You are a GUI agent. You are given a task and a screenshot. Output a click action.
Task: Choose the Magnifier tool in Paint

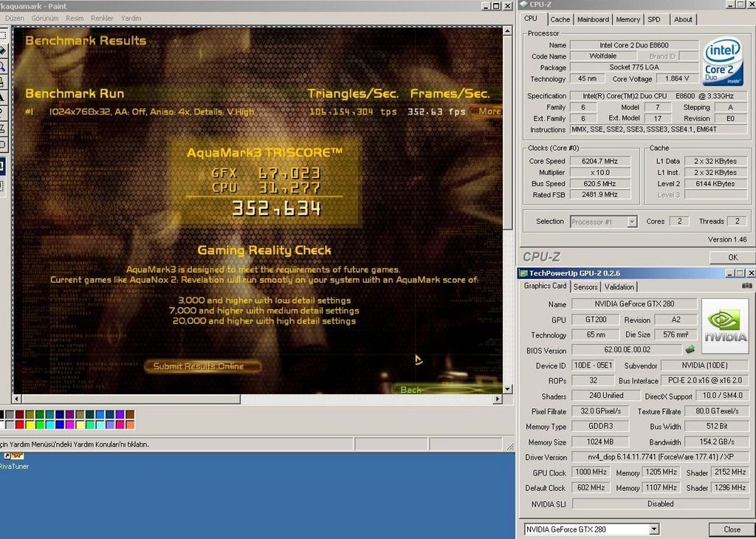pyautogui.click(x=2, y=66)
